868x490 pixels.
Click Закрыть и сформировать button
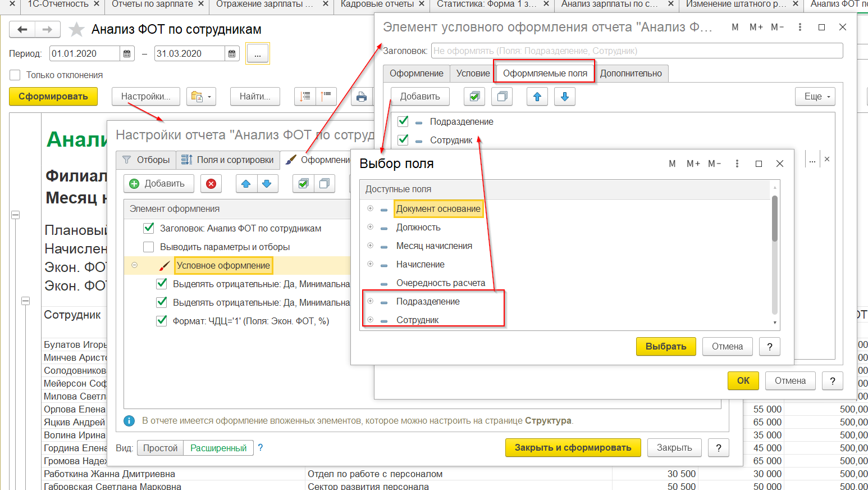tap(573, 448)
